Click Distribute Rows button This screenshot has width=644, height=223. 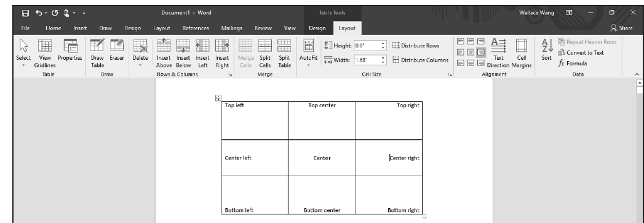click(x=416, y=46)
